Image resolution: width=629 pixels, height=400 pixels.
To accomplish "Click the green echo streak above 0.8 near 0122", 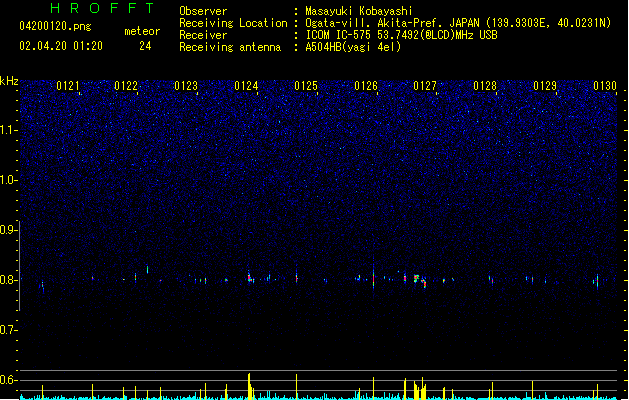I will pyautogui.click(x=148, y=269).
